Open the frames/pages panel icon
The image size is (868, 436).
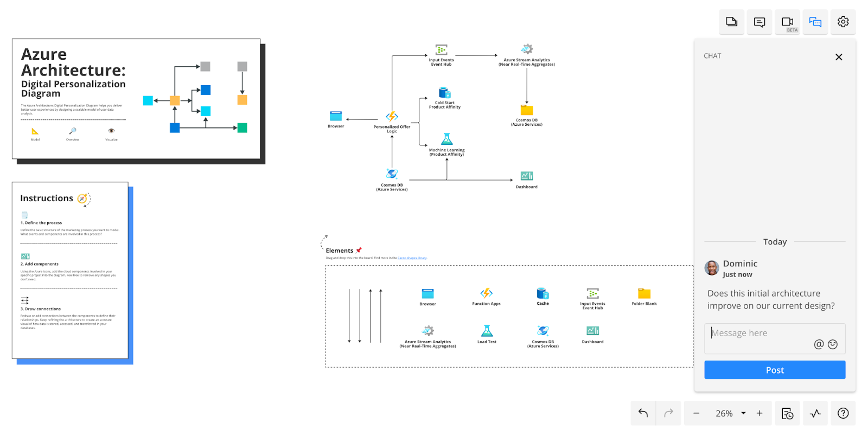(x=731, y=22)
